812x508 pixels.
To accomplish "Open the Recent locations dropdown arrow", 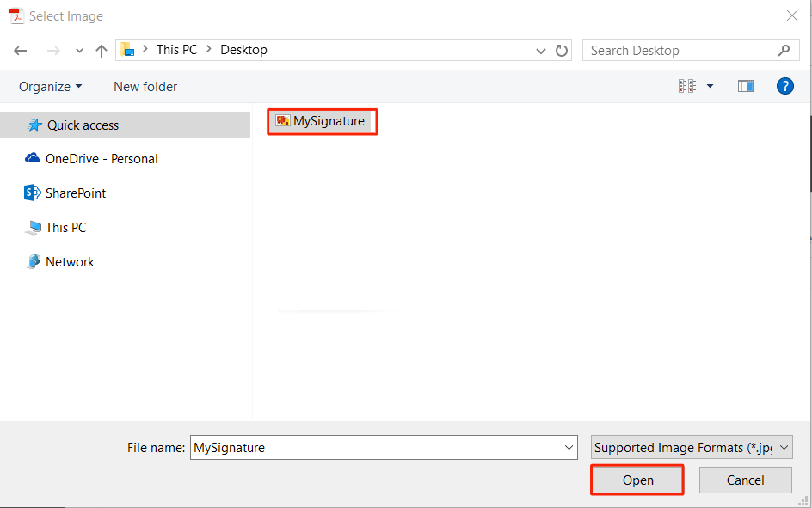I will coord(79,51).
